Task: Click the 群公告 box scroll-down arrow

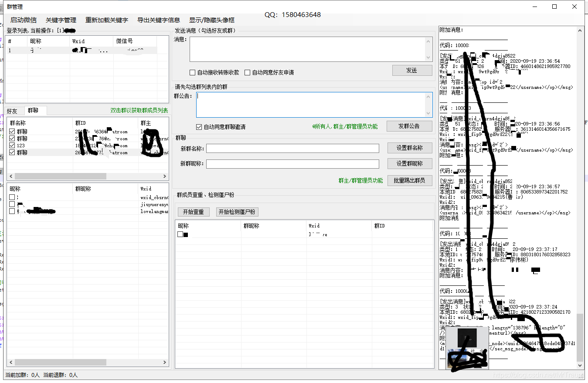Action: click(x=428, y=113)
